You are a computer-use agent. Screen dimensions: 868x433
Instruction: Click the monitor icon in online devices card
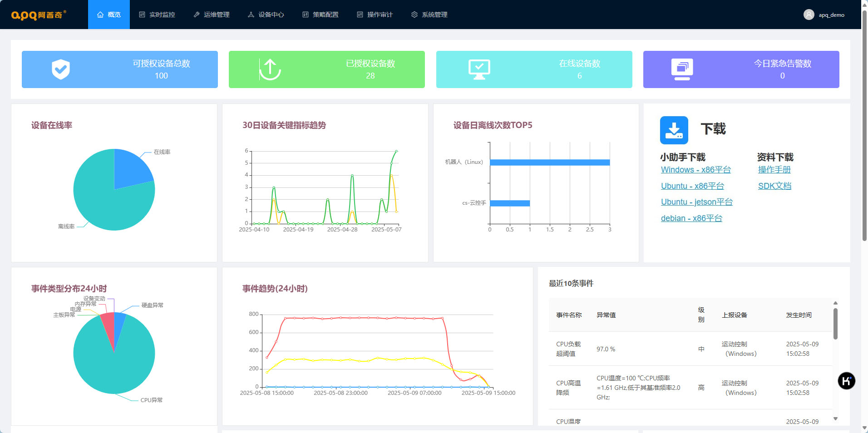tap(479, 69)
